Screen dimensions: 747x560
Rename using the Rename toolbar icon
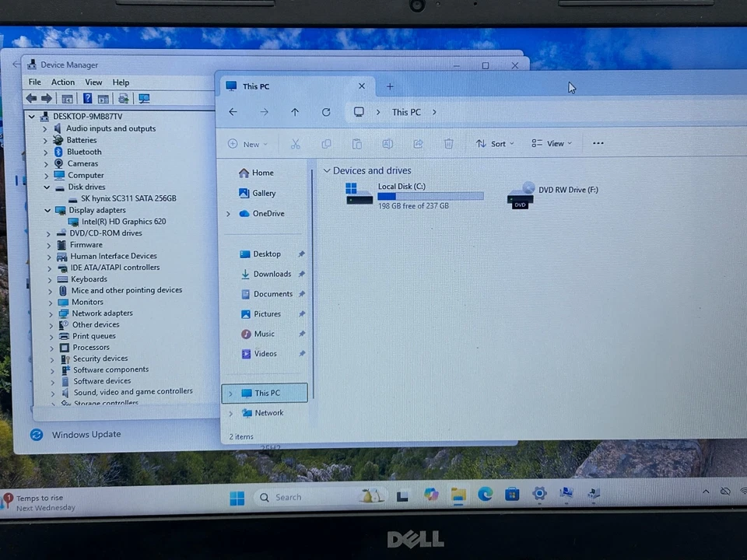pos(388,143)
